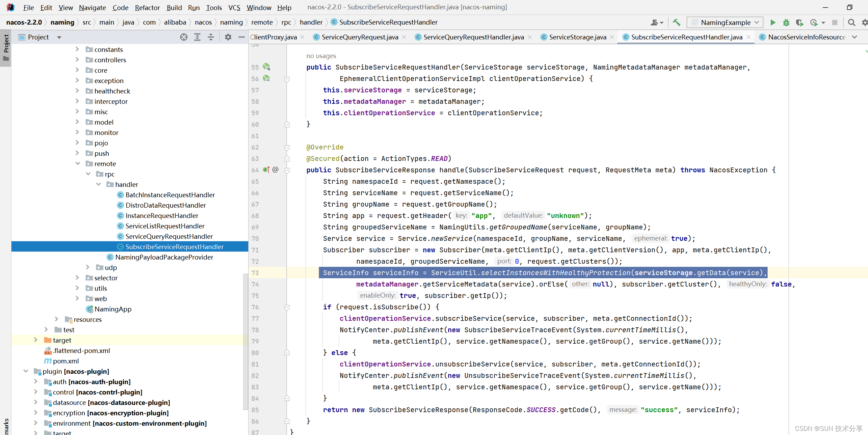Click the Expand All icon in Project panel
868x435 pixels.
click(x=197, y=37)
